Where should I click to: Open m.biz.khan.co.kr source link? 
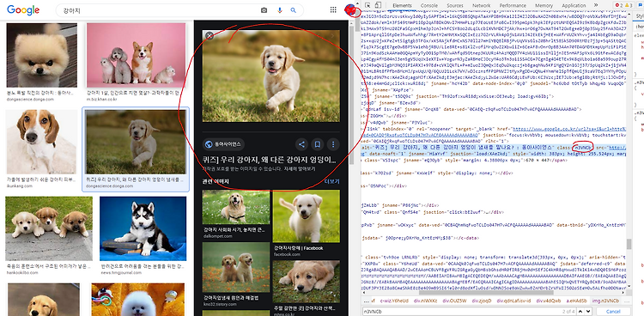pyautogui.click(x=101, y=99)
